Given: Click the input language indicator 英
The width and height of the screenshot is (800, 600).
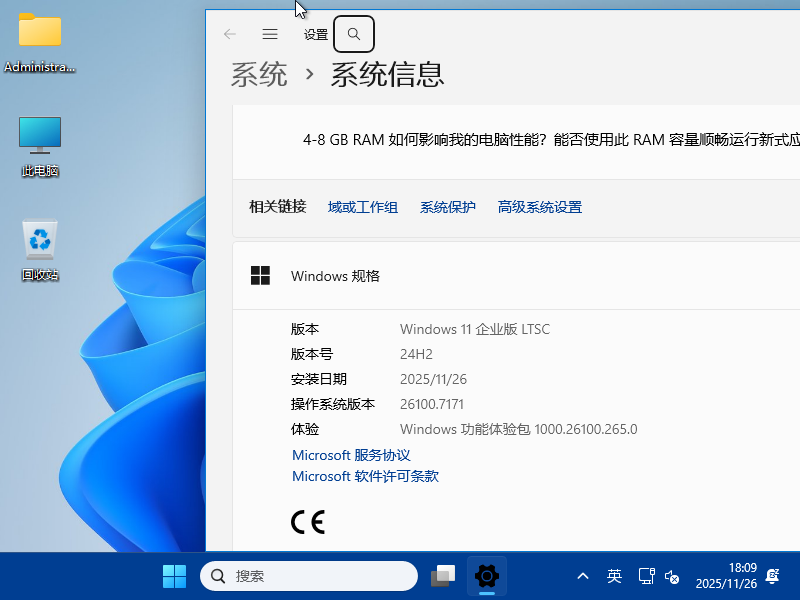Looking at the screenshot, I should (614, 576).
